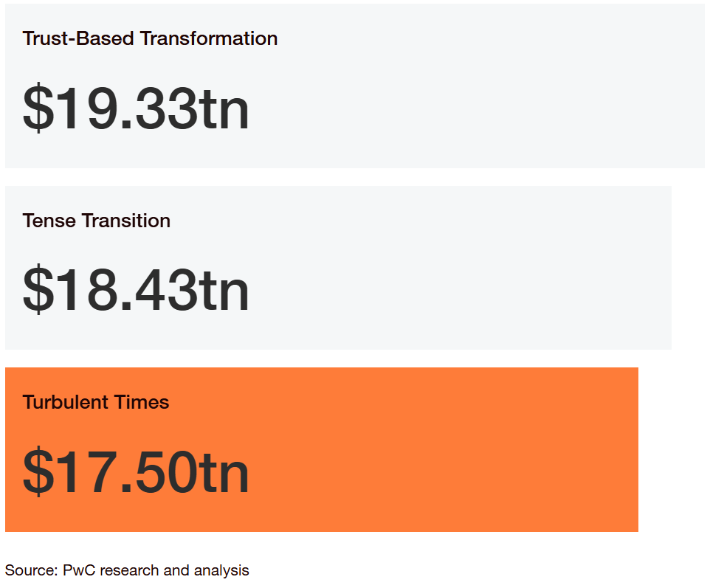
Task: Click the Turbulent Times heading
Action: (x=95, y=402)
